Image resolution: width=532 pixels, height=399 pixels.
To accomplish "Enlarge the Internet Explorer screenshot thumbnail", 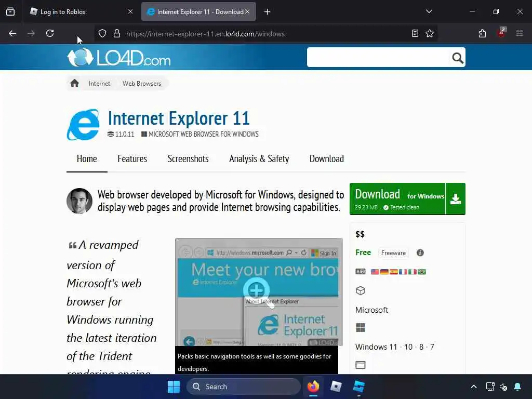I will [x=259, y=292].
